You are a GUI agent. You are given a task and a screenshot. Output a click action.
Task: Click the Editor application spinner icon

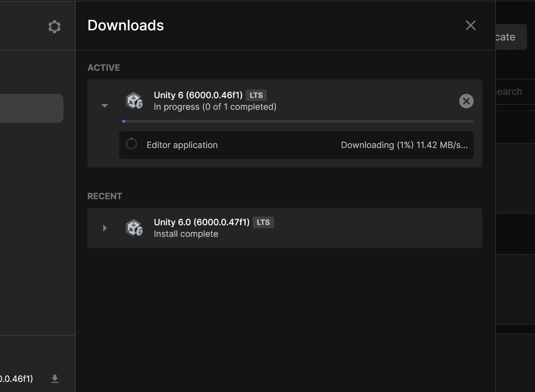[x=131, y=144]
